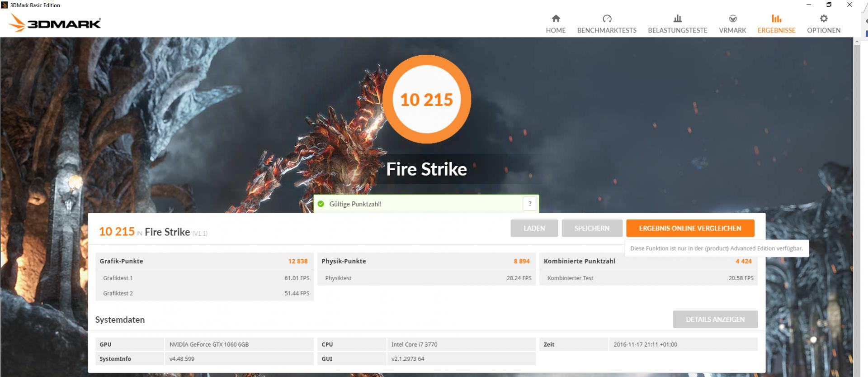This screenshot has height=377, width=868.
Task: Click the 10 215 score circle
Action: click(x=426, y=99)
